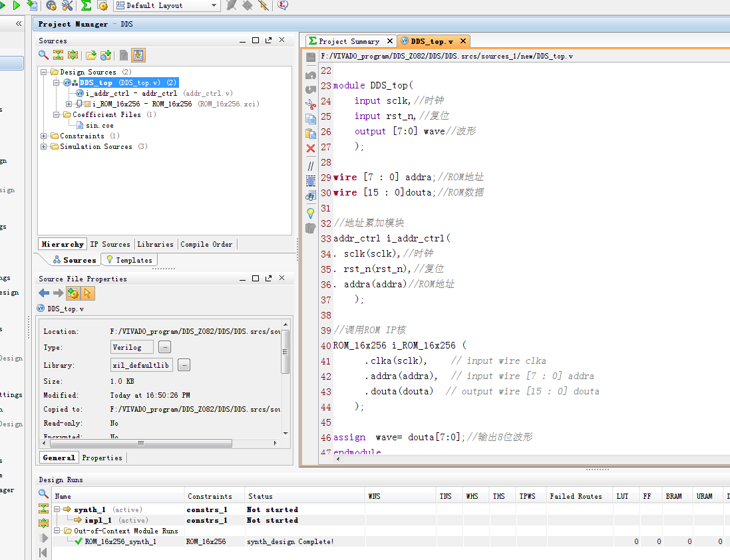Expand the i_ROM_16x256 IP node
The width and height of the screenshot is (730, 560).
click(x=69, y=104)
